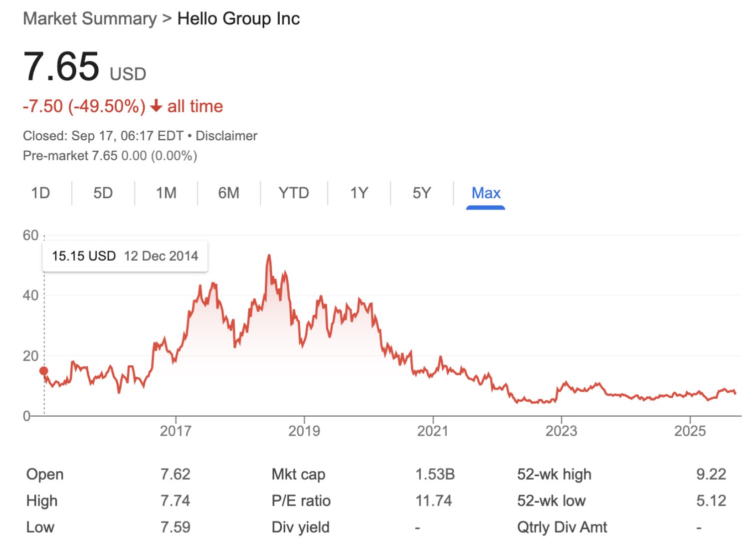Click the 2019 axis year label
756x549 pixels.
304,431
